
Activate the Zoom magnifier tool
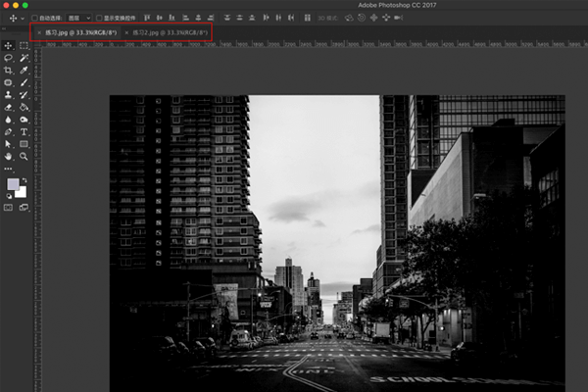click(24, 157)
